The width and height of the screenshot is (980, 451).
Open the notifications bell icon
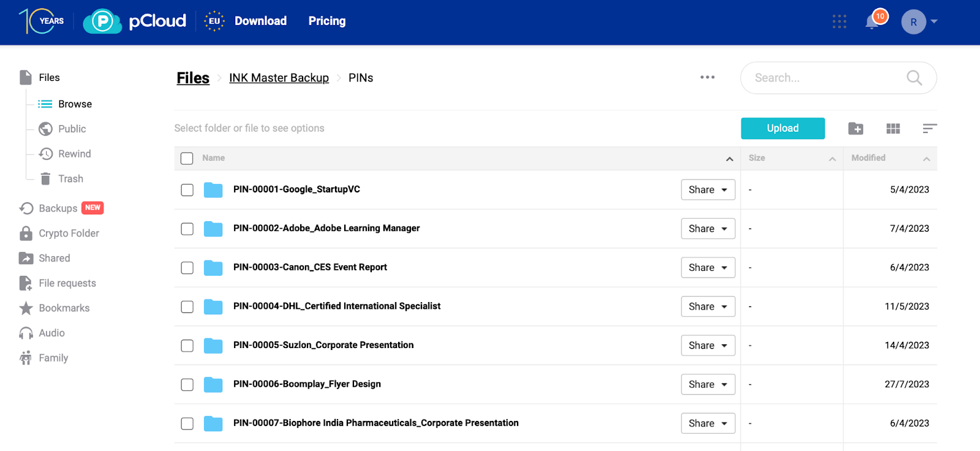pyautogui.click(x=872, y=22)
